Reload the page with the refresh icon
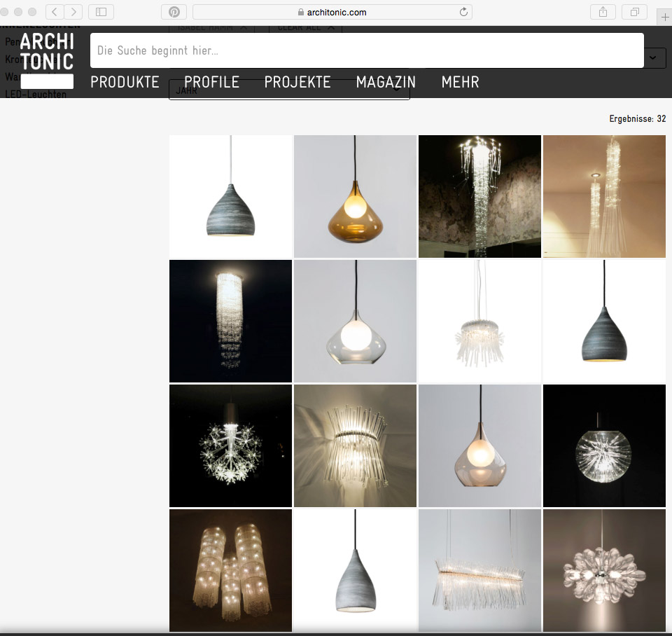This screenshot has width=672, height=636. [463, 12]
